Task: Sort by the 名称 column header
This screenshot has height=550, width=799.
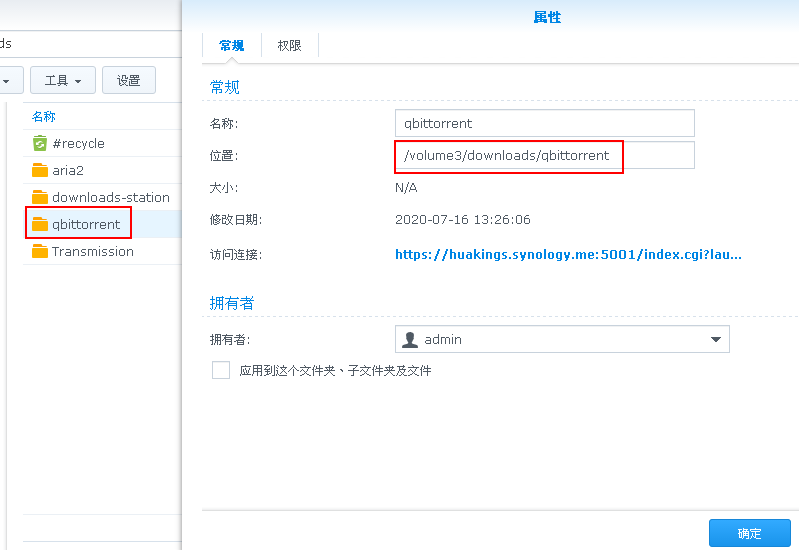Action: click(x=44, y=117)
